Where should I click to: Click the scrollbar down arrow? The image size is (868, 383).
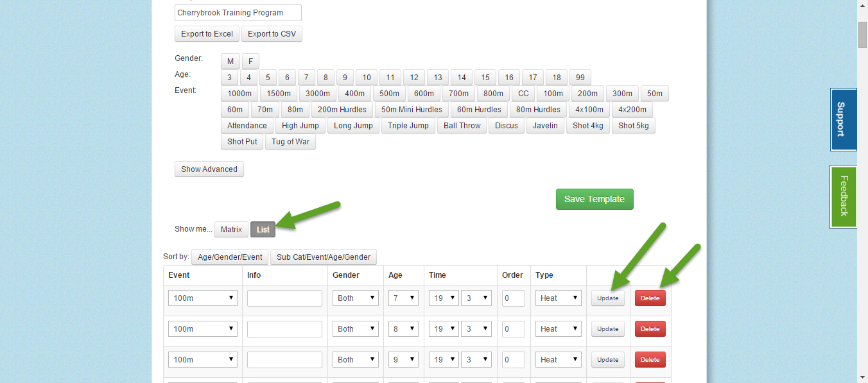point(862,377)
